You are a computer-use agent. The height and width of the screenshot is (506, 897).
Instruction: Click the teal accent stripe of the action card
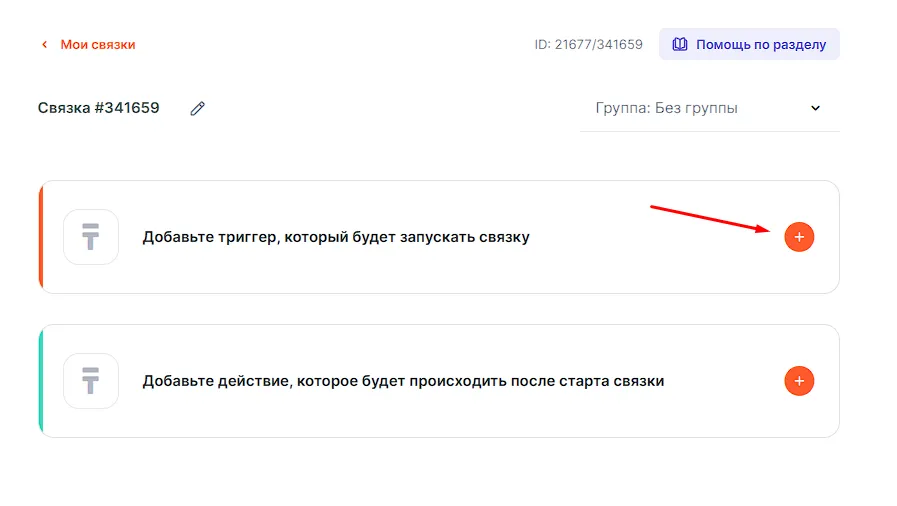click(41, 381)
